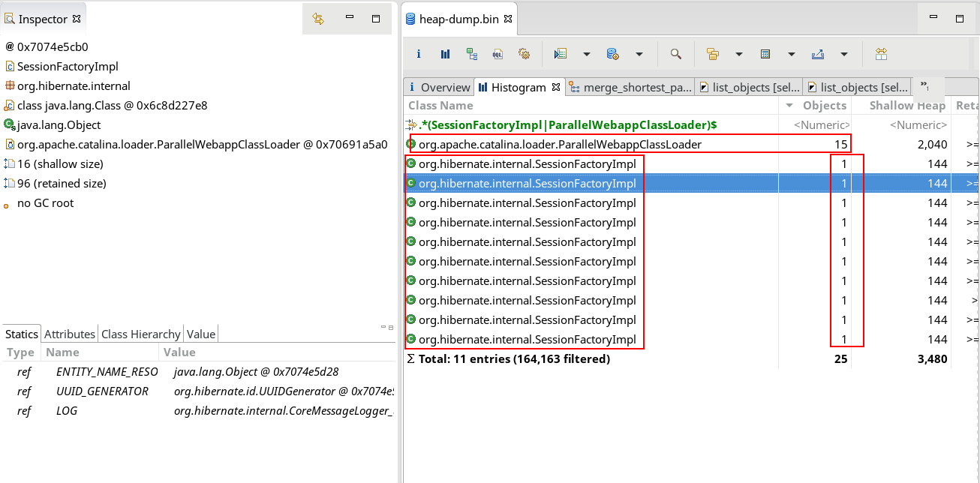
Task: Select the ParallelWebappClassLoader histogram row
Action: point(560,144)
